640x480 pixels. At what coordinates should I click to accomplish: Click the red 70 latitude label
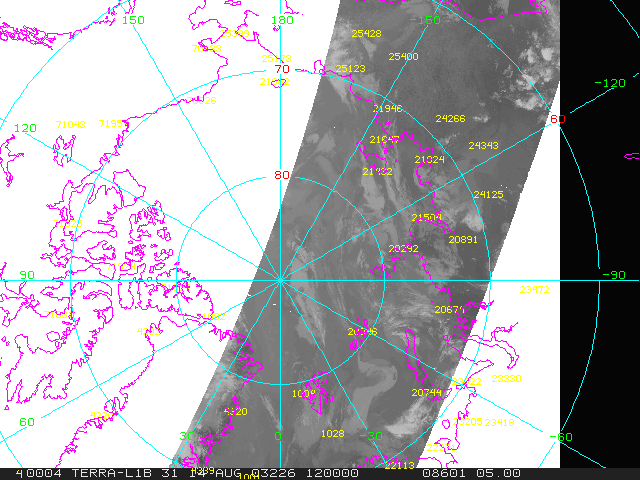(x=282, y=69)
